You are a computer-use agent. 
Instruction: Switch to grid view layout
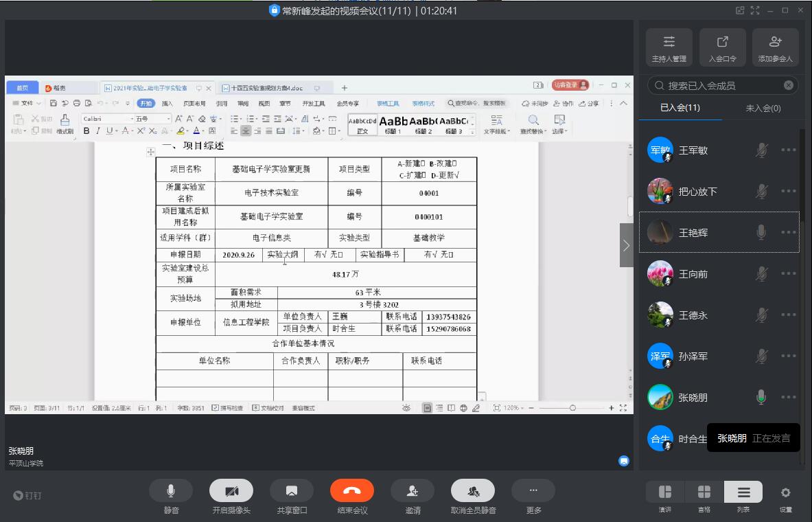click(704, 492)
